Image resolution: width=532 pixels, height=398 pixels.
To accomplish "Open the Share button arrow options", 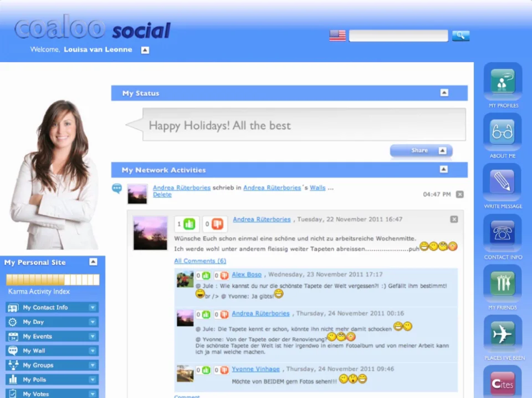I will click(442, 151).
